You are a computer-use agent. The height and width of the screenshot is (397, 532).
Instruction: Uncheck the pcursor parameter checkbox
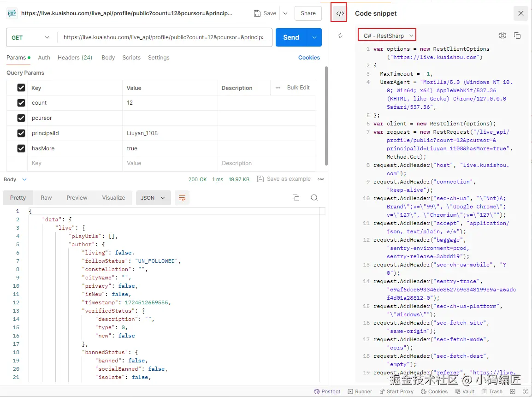click(x=21, y=118)
